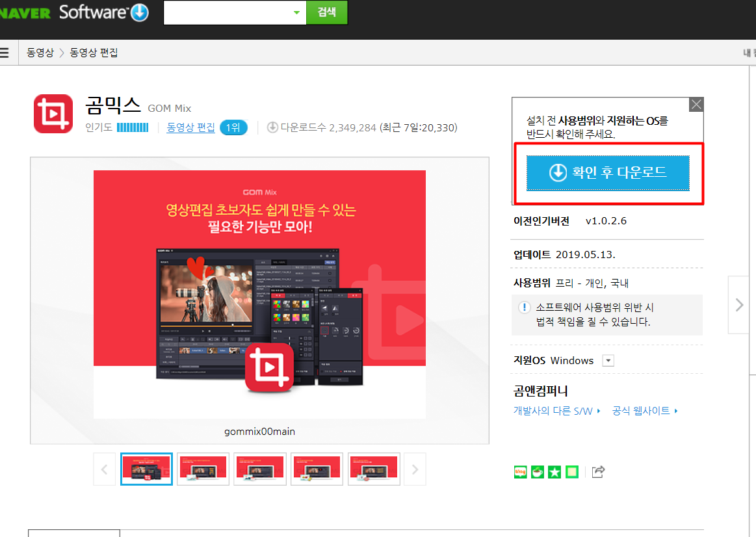
Task: Select the first screenshot thumbnail
Action: 146,469
